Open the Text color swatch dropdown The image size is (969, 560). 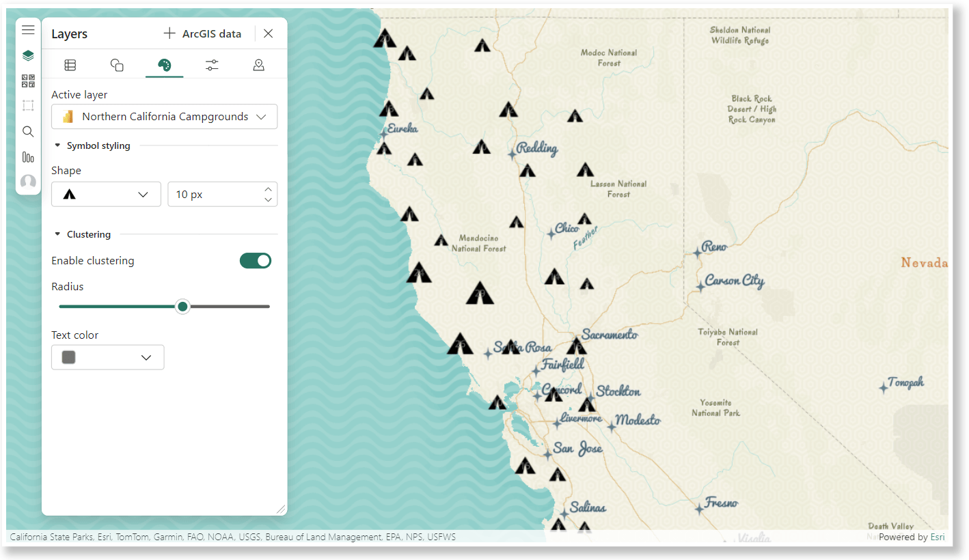click(108, 358)
